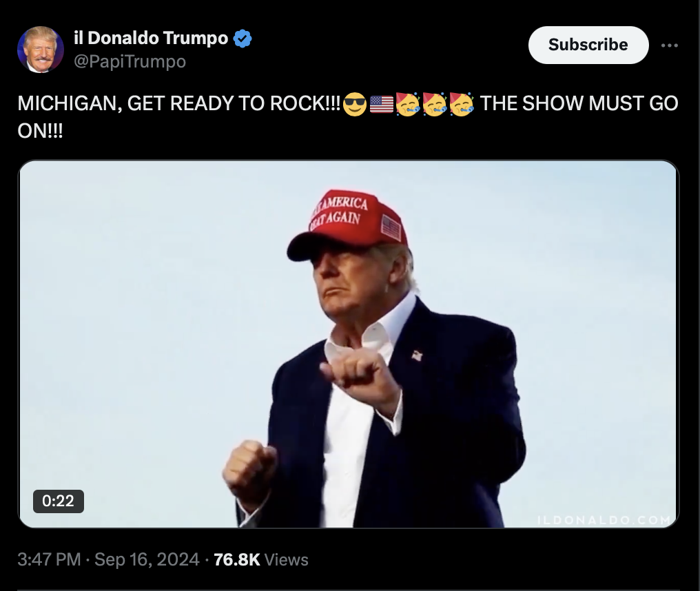The height and width of the screenshot is (591, 700).
Task: Click the red MAGA cap in video
Action: (348, 225)
